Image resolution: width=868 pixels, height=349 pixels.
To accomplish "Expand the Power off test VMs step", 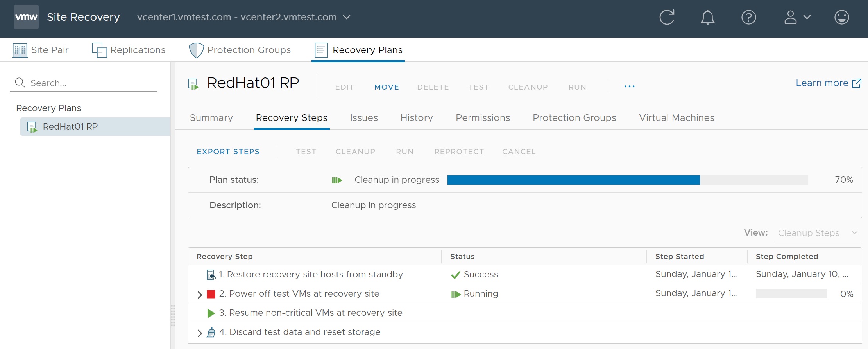I will (200, 295).
